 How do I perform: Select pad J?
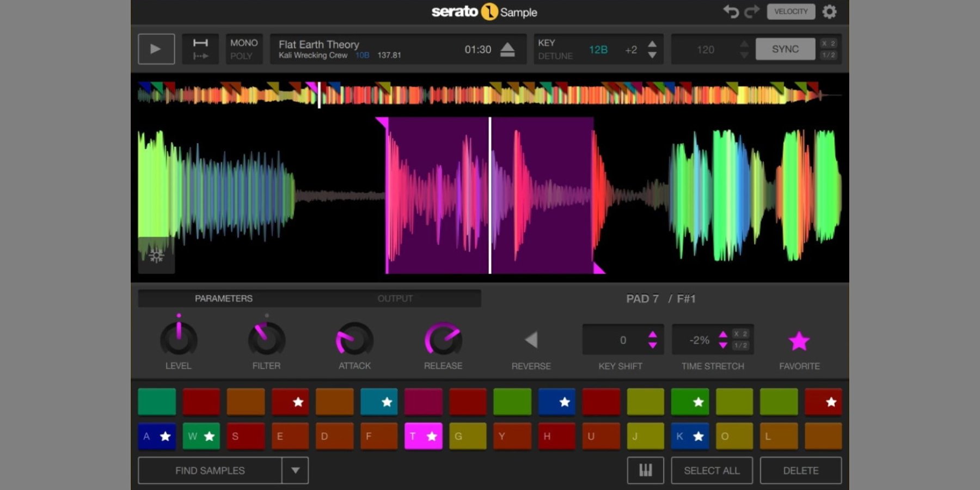tap(645, 436)
